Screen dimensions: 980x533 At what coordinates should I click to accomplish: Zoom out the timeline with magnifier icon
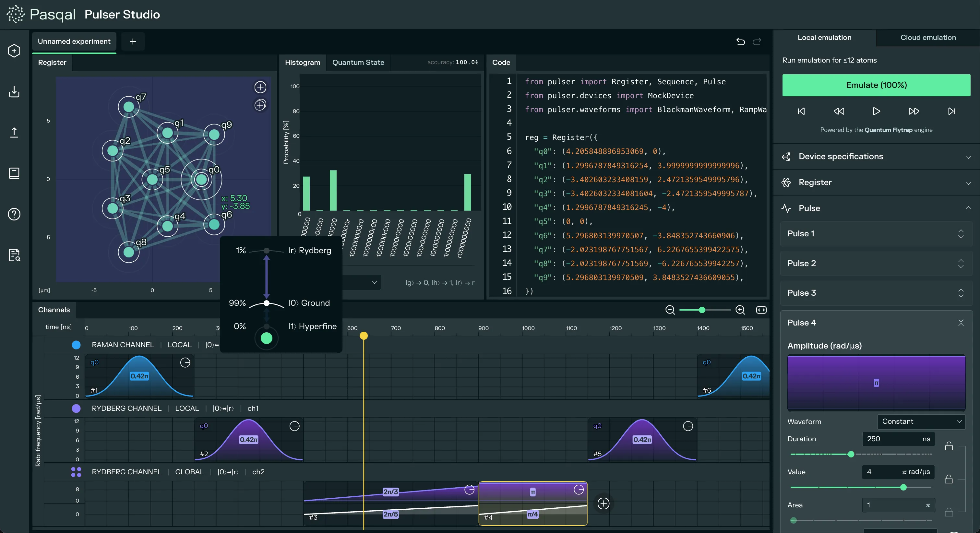tap(670, 310)
